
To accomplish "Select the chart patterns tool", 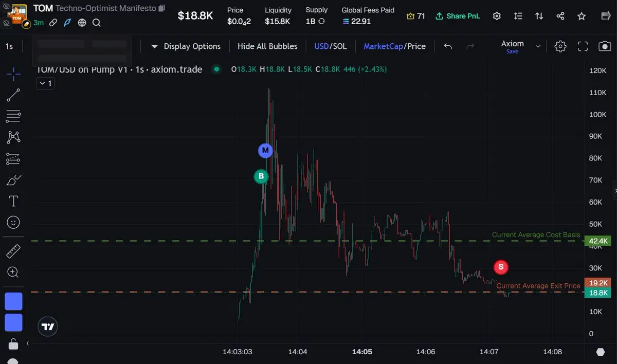I will [13, 137].
